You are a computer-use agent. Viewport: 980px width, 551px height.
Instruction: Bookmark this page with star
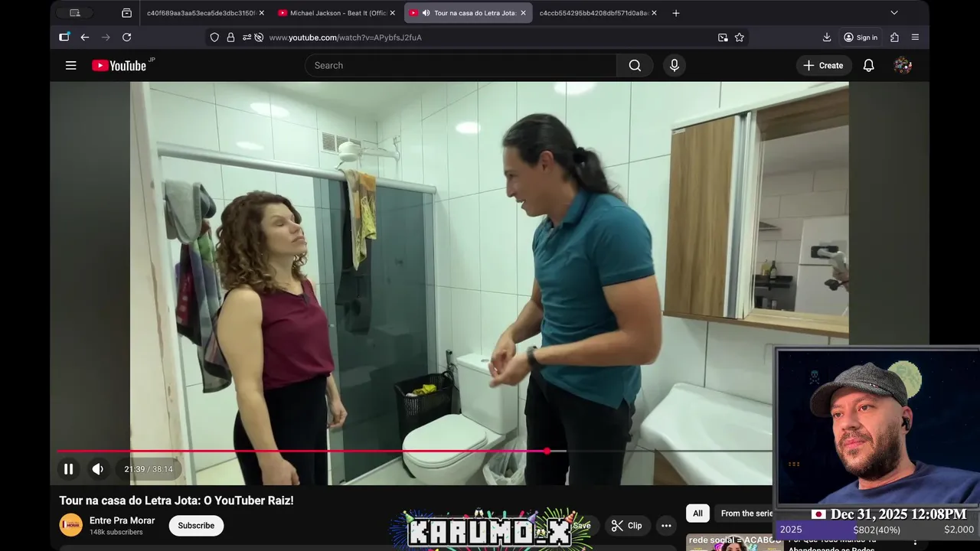740,37
